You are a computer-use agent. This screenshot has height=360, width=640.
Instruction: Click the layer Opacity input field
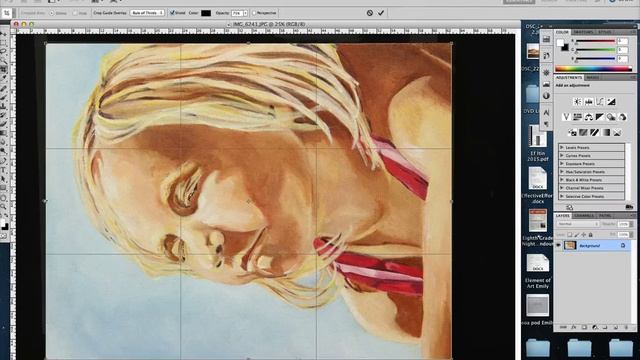coord(623,224)
